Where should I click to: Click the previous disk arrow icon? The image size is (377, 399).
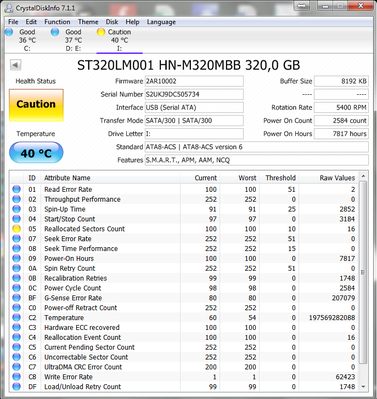[x=16, y=65]
